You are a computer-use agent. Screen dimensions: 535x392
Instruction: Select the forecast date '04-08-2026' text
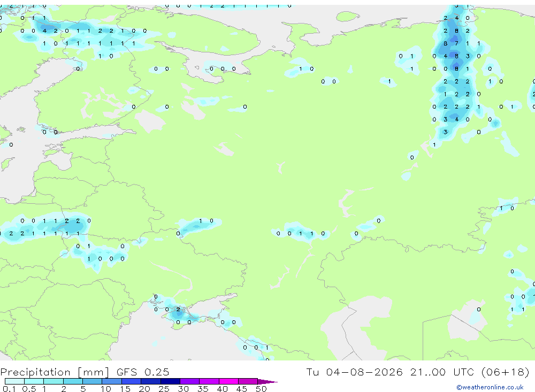(364, 372)
